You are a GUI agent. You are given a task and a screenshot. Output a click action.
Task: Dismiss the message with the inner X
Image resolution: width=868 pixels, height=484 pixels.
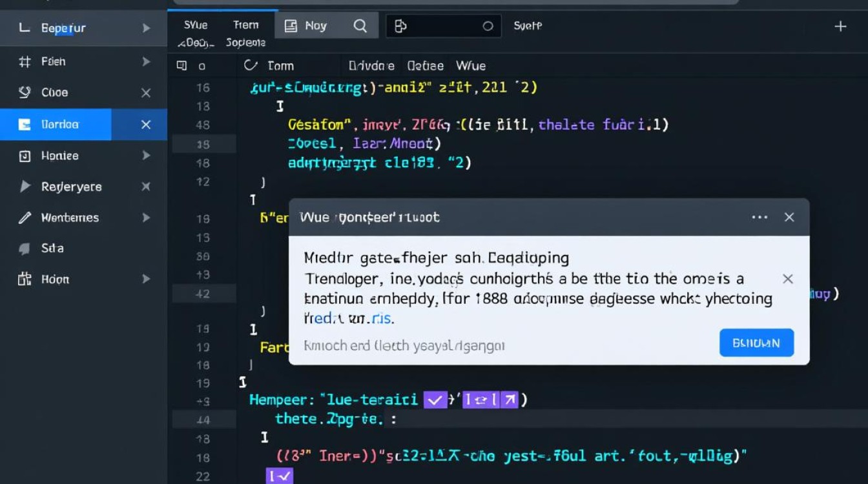coord(787,279)
